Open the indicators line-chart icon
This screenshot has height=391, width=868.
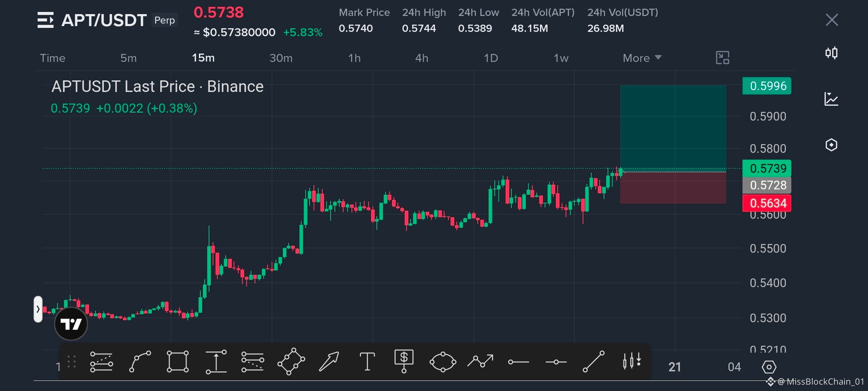(x=831, y=99)
